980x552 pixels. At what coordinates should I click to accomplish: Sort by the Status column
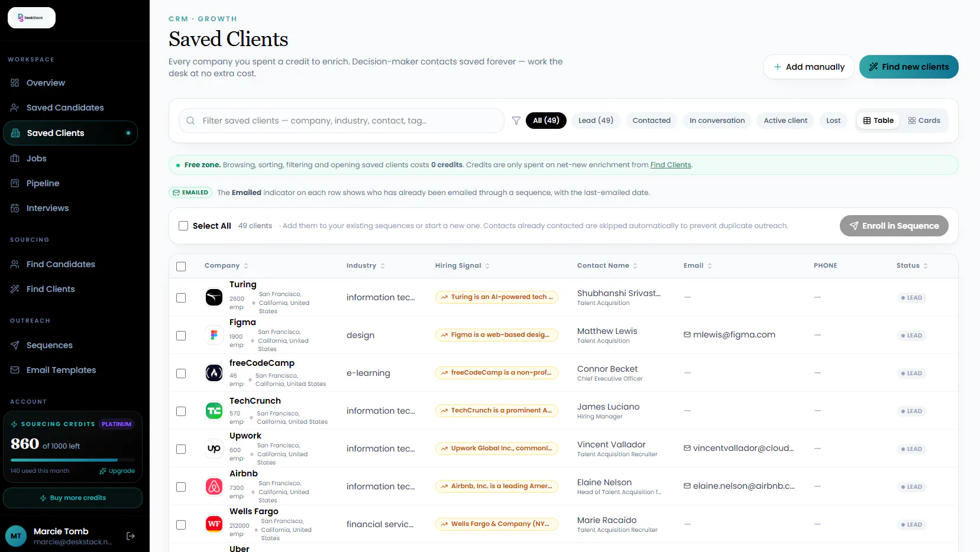pos(912,266)
